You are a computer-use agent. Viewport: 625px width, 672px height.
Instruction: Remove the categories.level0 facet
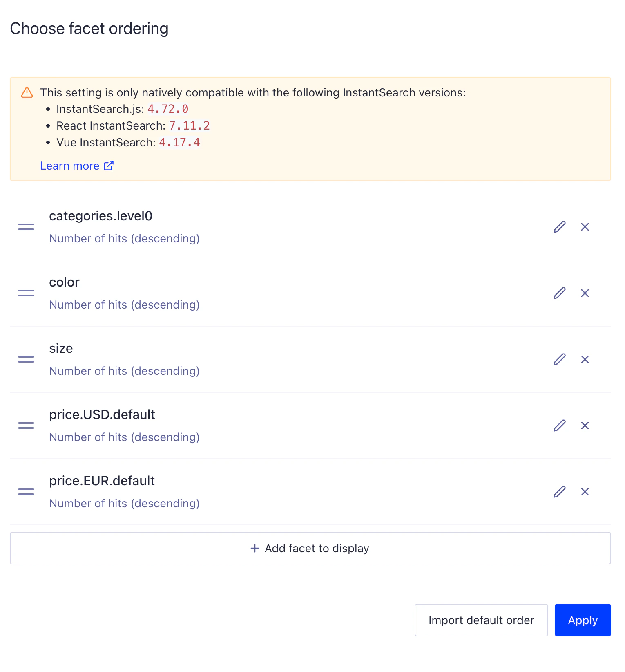[x=585, y=226]
